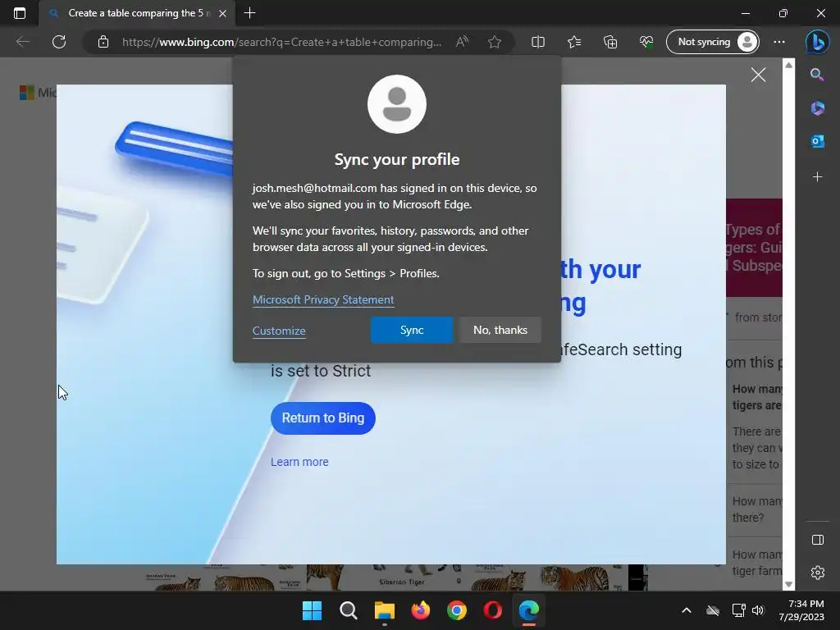Open Microsoft 365 sidebar icon
This screenshot has width=840, height=630.
[818, 108]
